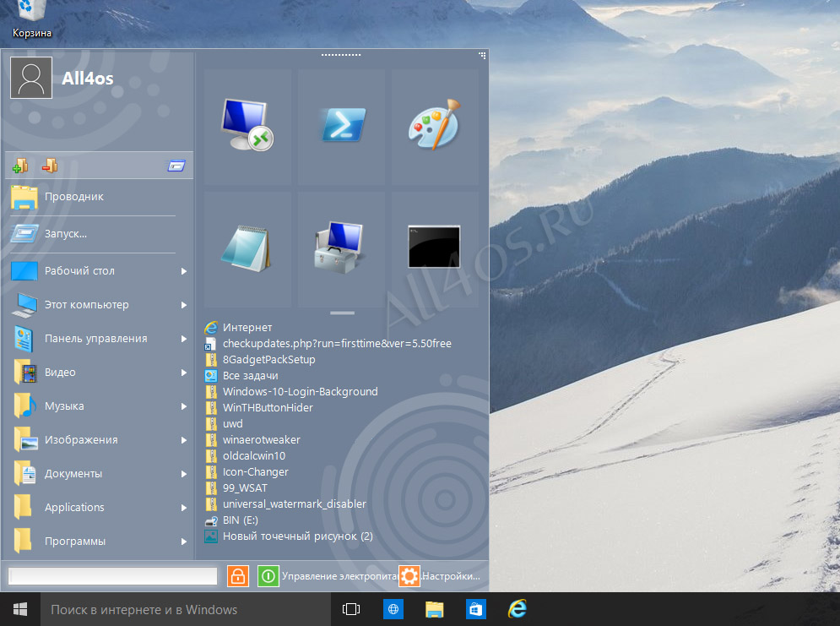
Task: Open Task View on the taskbar
Action: click(x=351, y=609)
